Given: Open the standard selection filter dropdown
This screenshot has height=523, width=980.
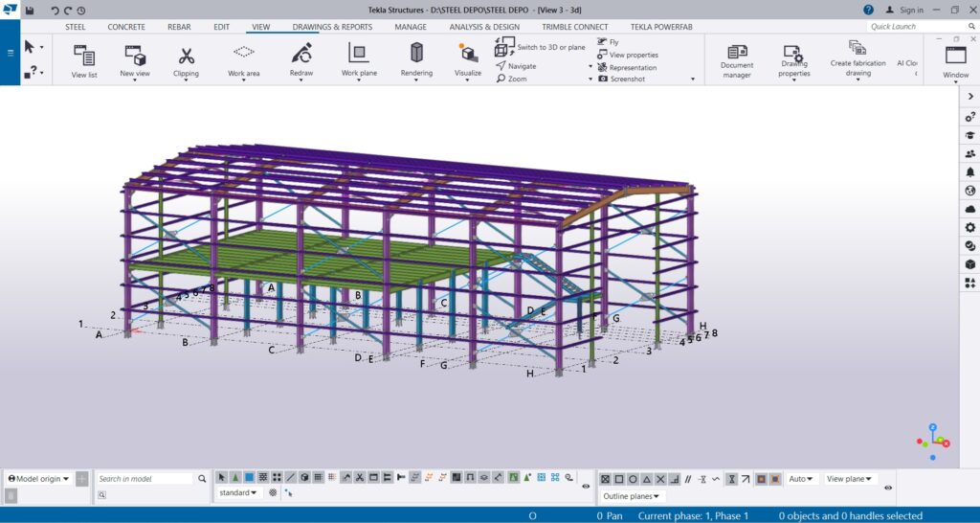Looking at the screenshot, I should [x=238, y=493].
